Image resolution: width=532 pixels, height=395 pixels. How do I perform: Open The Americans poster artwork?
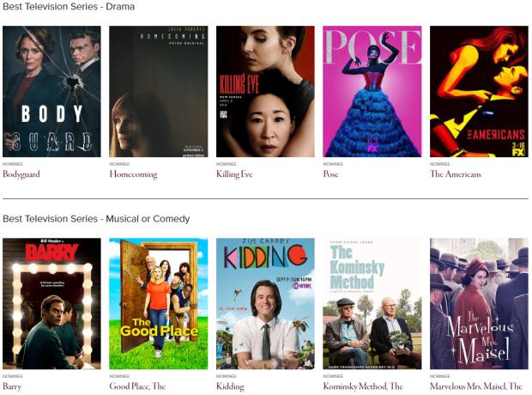click(x=479, y=91)
